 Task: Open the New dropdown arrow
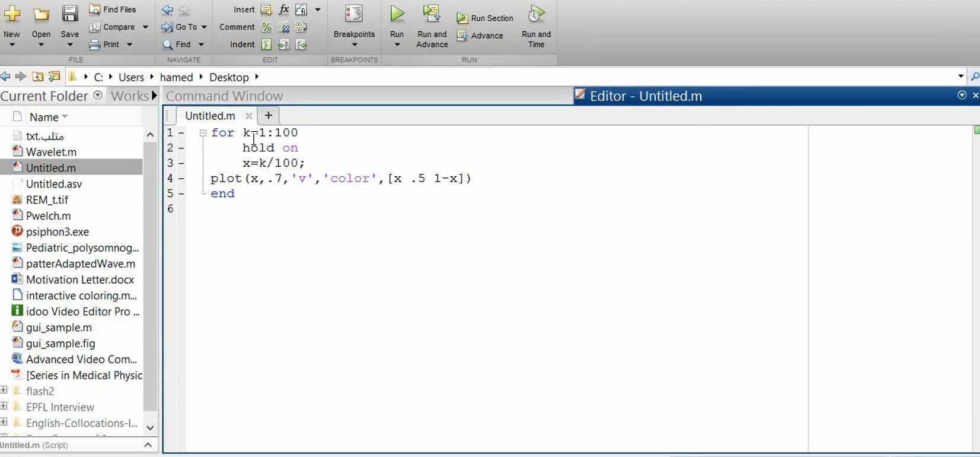click(12, 45)
